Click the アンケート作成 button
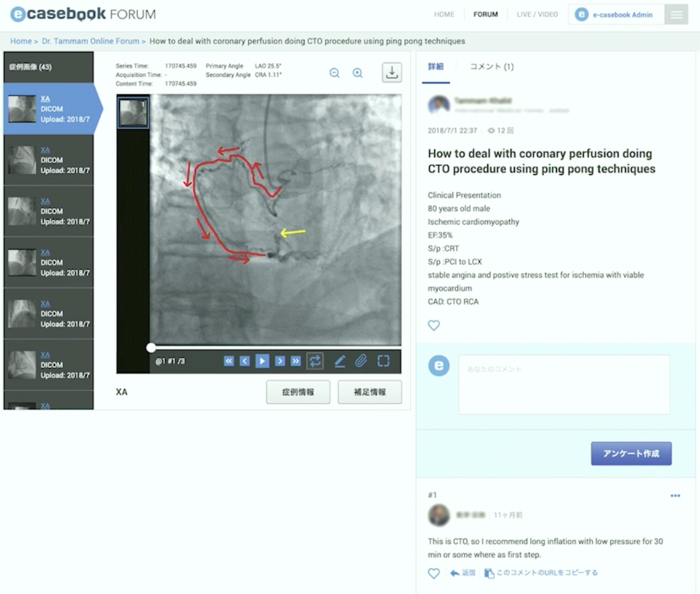Viewport: 700px width, 594px height. (631, 453)
